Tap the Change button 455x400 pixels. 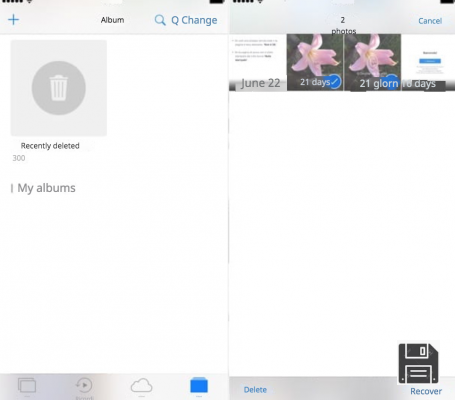click(x=194, y=20)
